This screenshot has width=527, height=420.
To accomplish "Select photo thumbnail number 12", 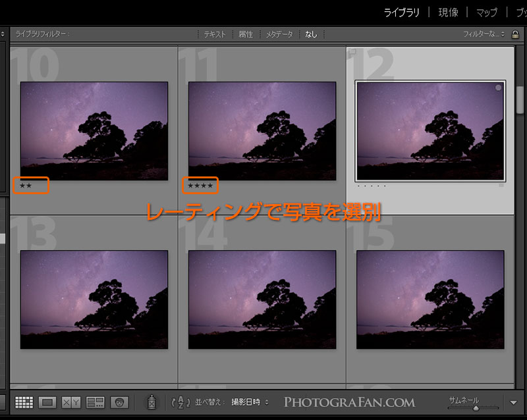I will 430,131.
